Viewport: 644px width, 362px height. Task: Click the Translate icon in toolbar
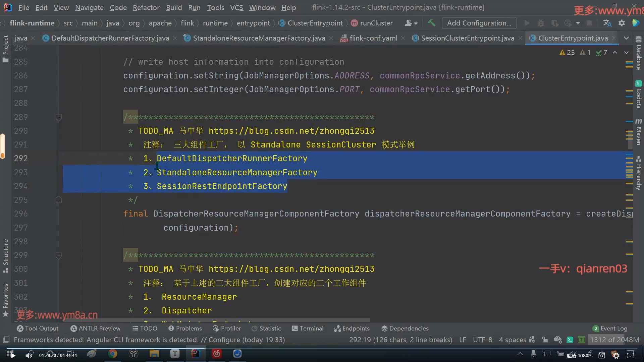click(x=607, y=23)
